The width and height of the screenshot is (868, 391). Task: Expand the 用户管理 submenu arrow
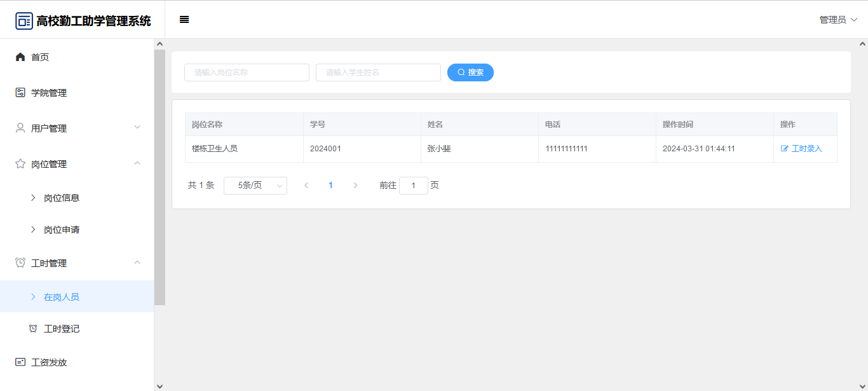point(137,128)
